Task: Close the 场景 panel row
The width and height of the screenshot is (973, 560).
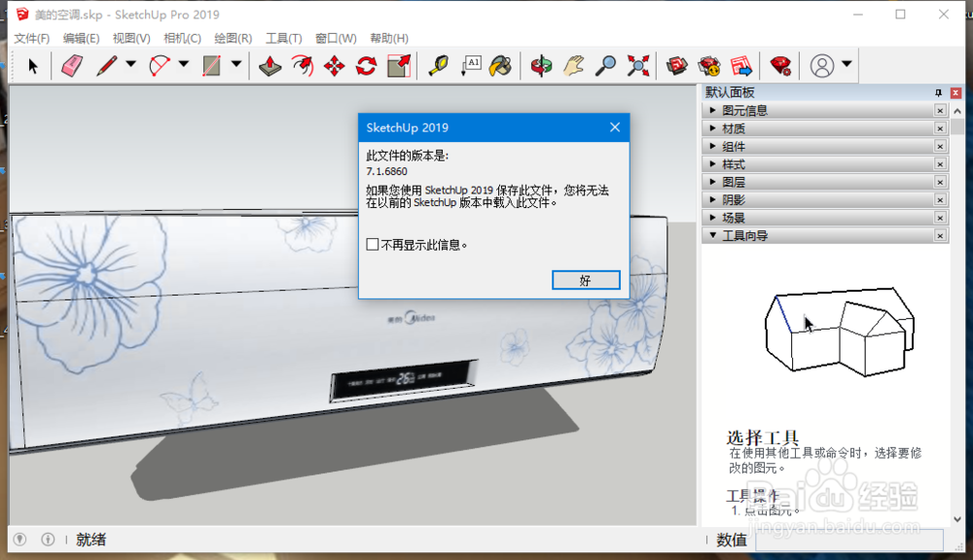Action: coord(940,218)
